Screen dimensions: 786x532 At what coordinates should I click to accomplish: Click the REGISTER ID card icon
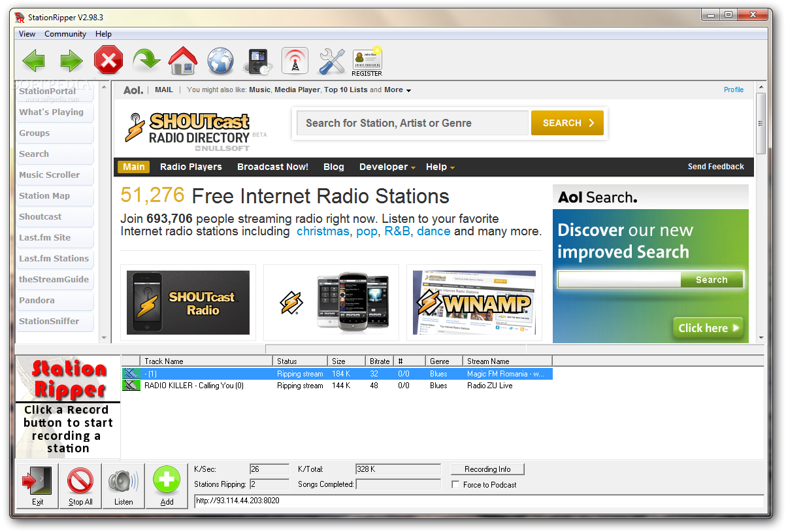tap(367, 63)
